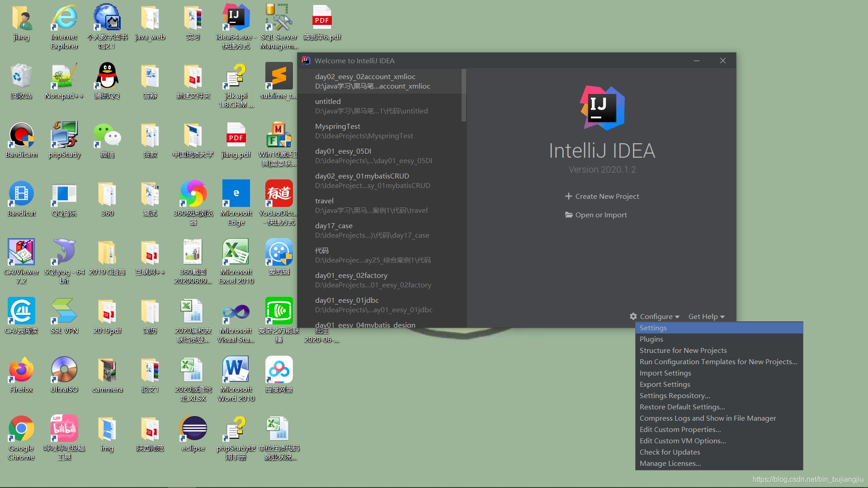Open Manage Licenses entry
Viewport: 868px width, 488px height.
pyautogui.click(x=719, y=463)
